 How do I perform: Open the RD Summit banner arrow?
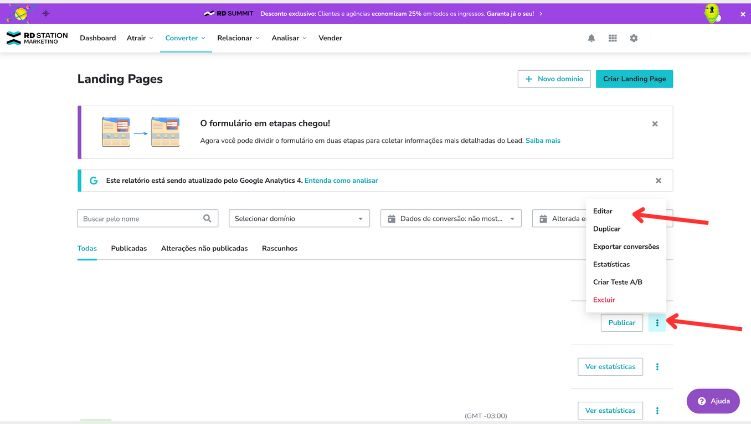coord(541,14)
